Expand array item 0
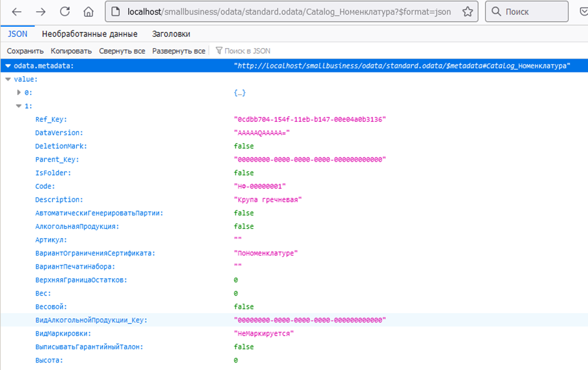Image resolution: width=588 pixels, height=370 pixels. pyautogui.click(x=19, y=92)
